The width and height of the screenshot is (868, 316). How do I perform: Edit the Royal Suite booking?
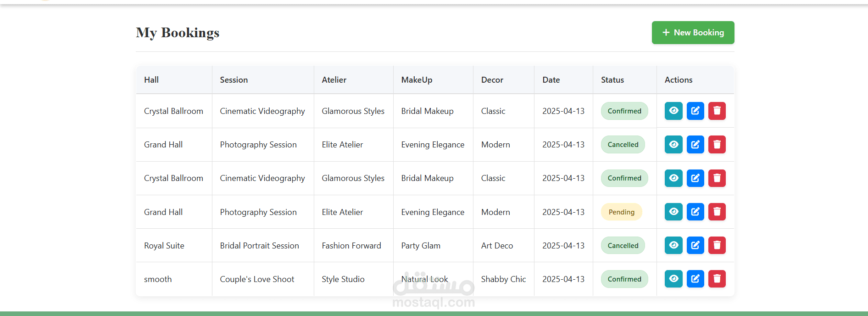695,245
